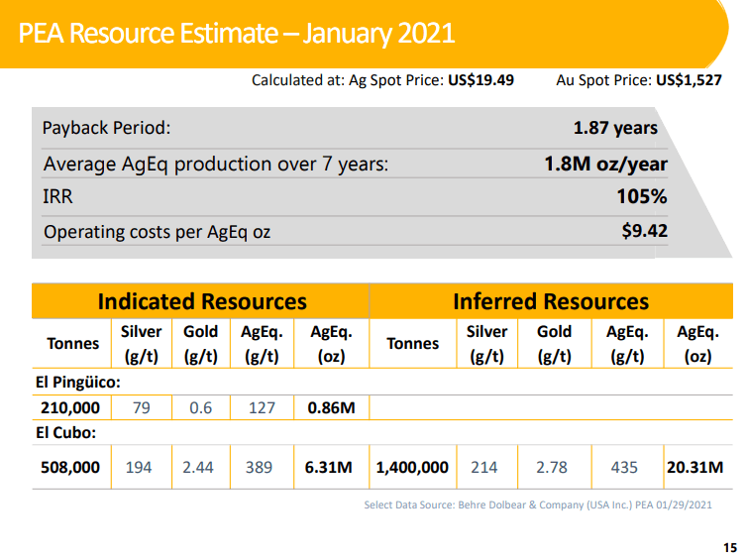Click the Inferred 'AgEq. (g/t)' column header
Viewport: 747px width, 560px height.
point(627,344)
